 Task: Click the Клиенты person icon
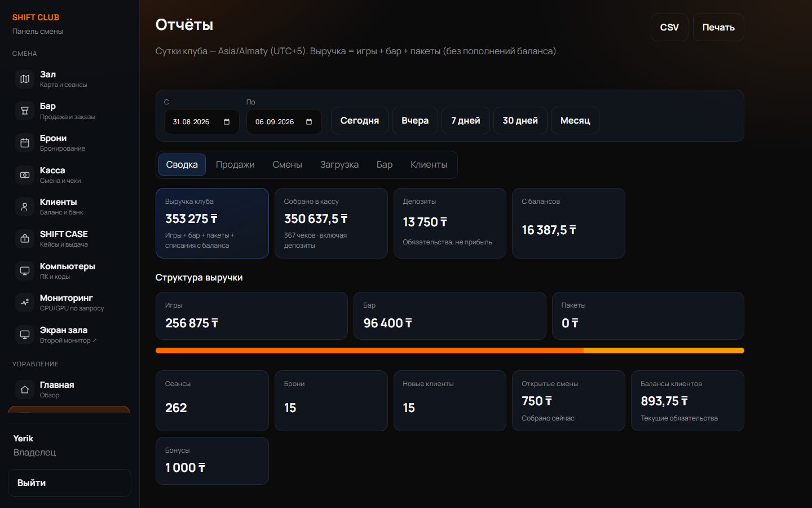[x=25, y=207]
